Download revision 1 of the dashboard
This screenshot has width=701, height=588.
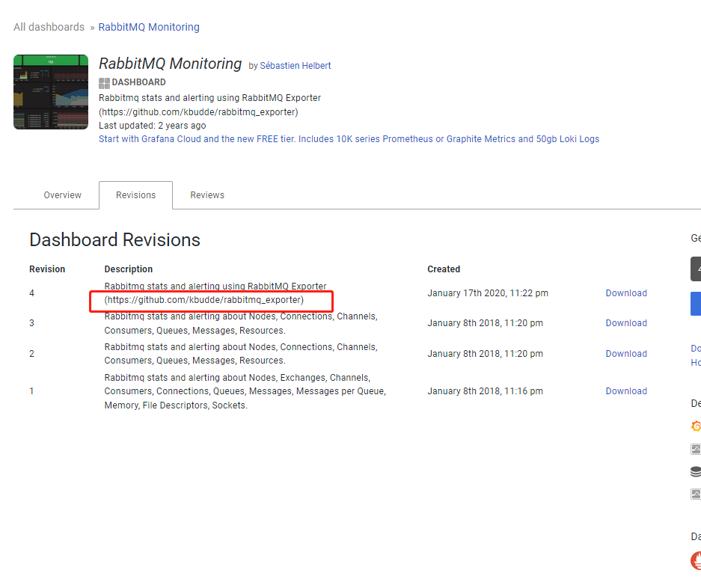(626, 391)
